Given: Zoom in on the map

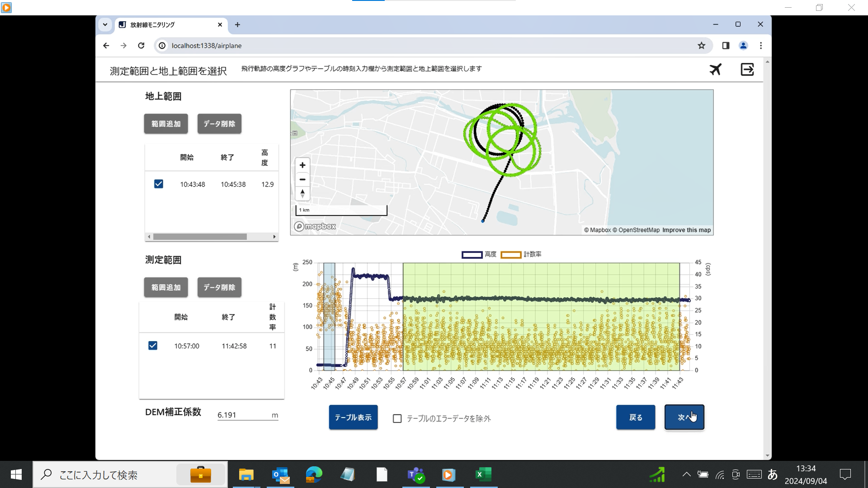Looking at the screenshot, I should (x=302, y=165).
